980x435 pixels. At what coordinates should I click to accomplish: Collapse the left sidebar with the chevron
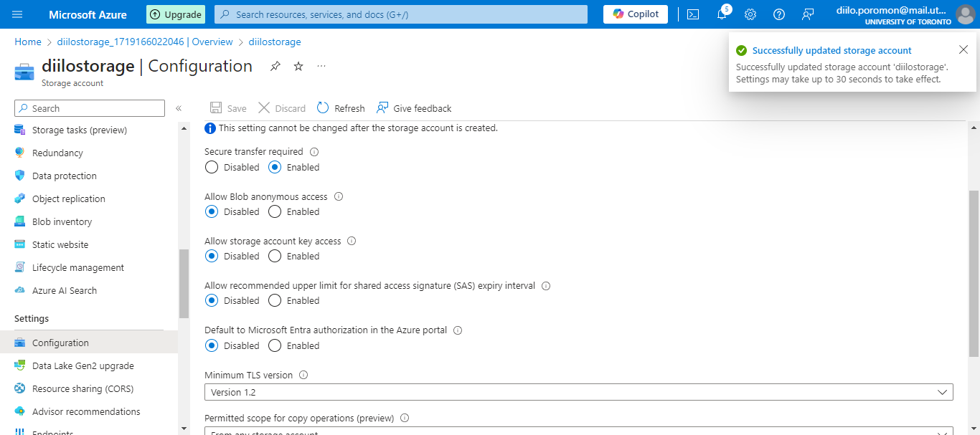tap(179, 108)
